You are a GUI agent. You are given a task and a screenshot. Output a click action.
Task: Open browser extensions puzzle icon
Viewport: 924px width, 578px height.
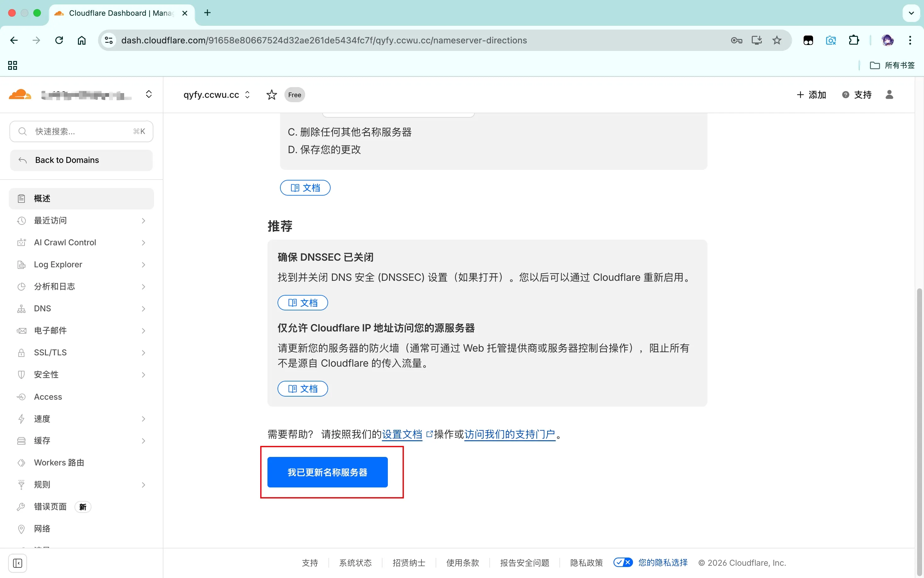(853, 41)
